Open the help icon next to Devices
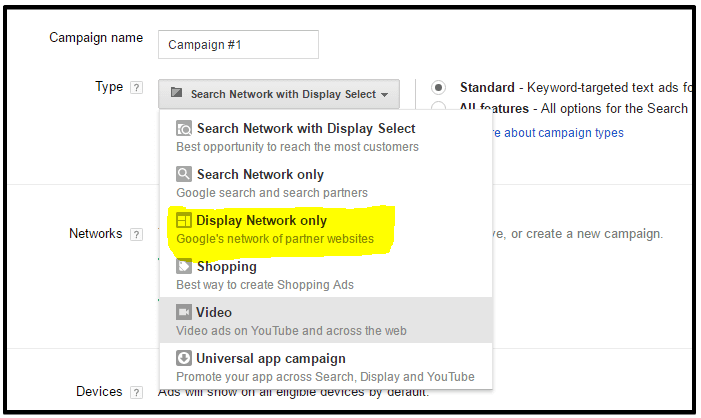Viewport: 701px width, 418px height. click(x=136, y=392)
